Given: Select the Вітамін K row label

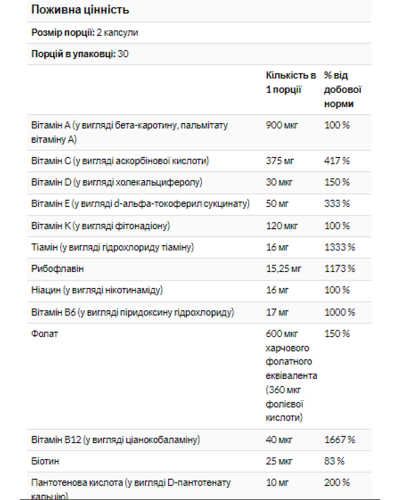Looking at the screenshot, I should [x=100, y=226].
